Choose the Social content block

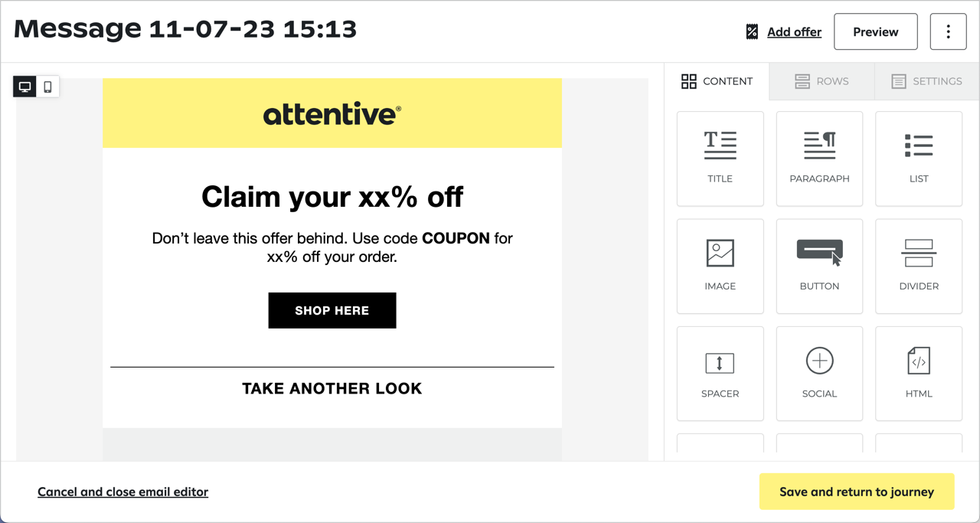click(x=819, y=373)
